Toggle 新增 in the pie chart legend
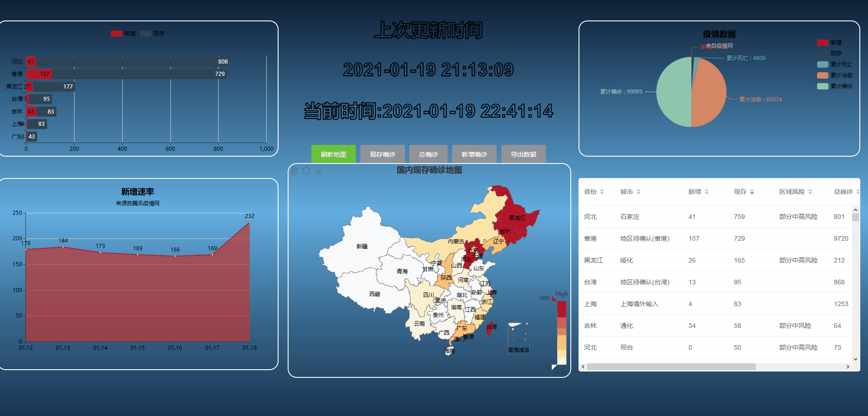The image size is (868, 416). [829, 43]
